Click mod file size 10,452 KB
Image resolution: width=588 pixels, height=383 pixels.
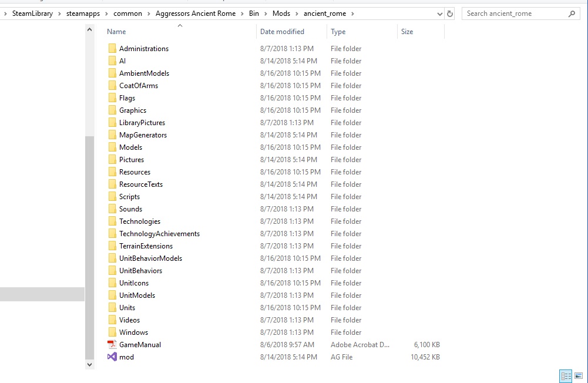[425, 357]
